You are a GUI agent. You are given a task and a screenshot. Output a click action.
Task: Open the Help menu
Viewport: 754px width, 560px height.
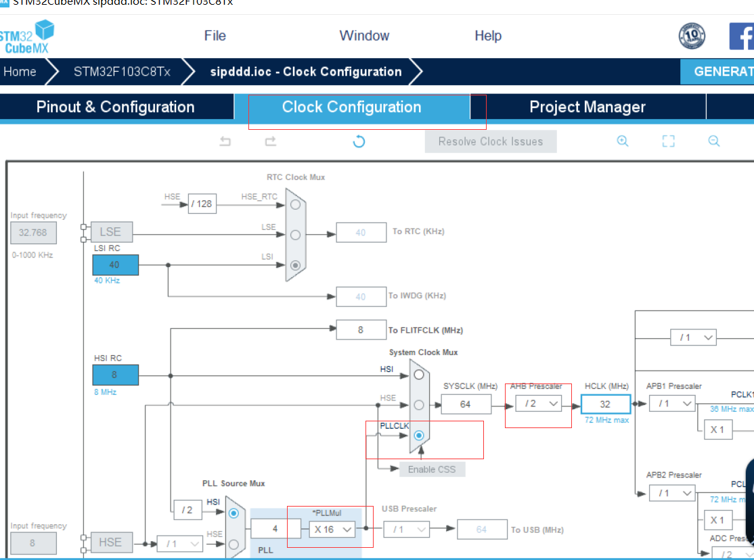[x=488, y=36]
